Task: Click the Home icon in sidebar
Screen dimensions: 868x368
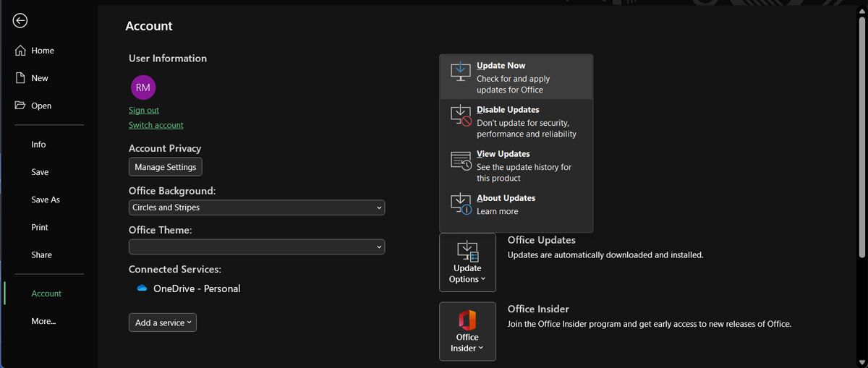Action: click(20, 51)
